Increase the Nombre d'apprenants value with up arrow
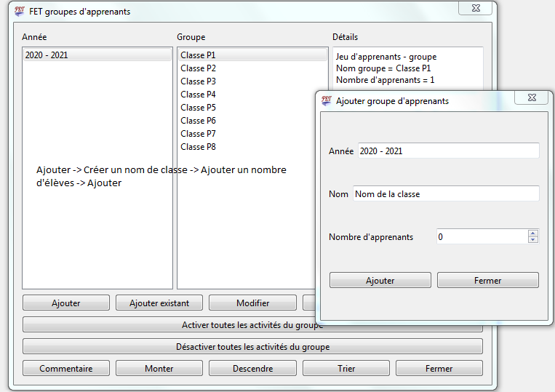 coord(532,233)
